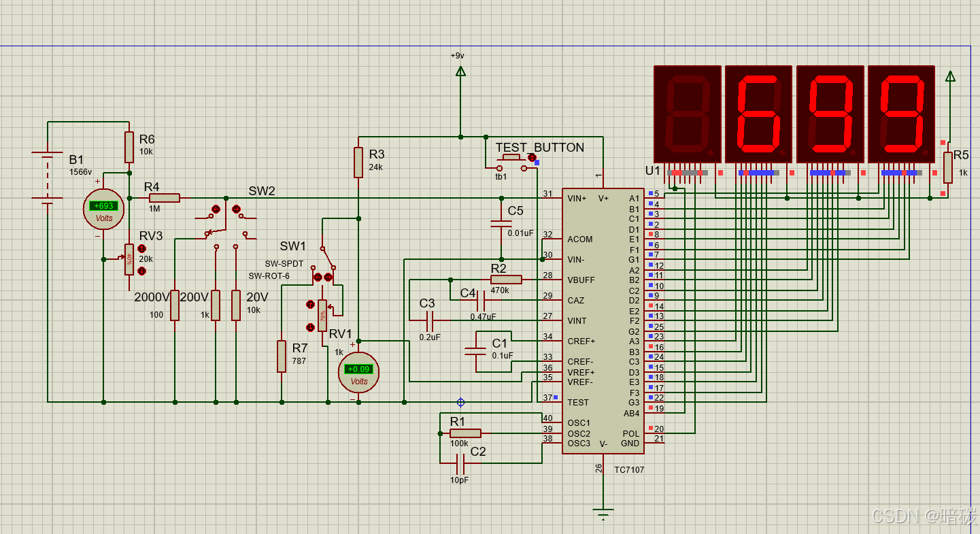
Task: Select the C3 0.2uF capacitor
Action: pyautogui.click(x=430, y=320)
